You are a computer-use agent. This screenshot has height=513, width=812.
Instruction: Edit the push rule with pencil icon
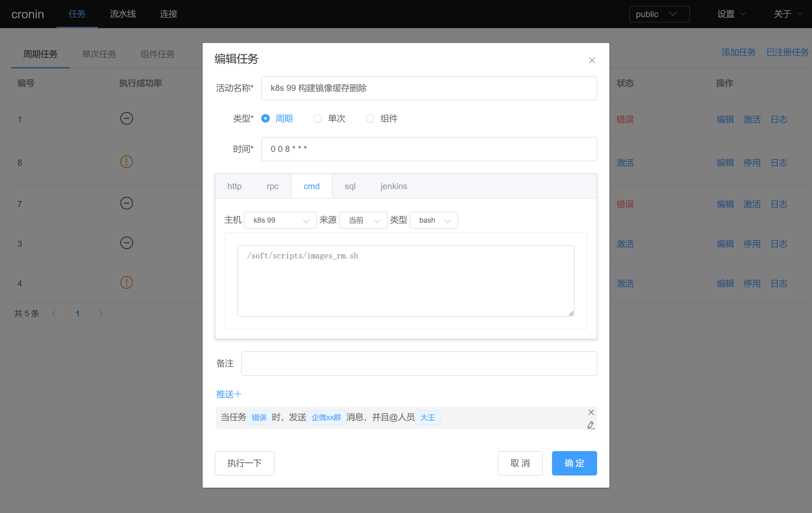point(591,425)
